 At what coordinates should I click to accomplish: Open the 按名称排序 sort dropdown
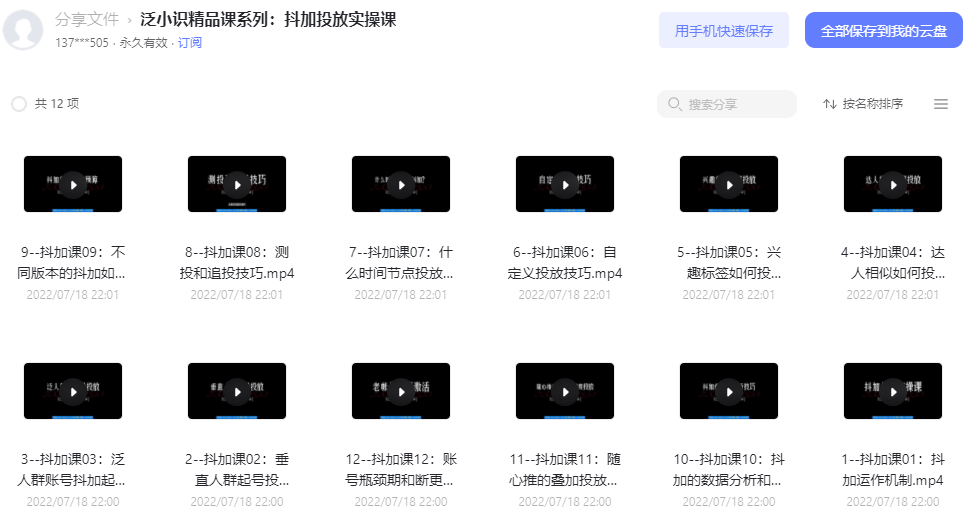(864, 104)
